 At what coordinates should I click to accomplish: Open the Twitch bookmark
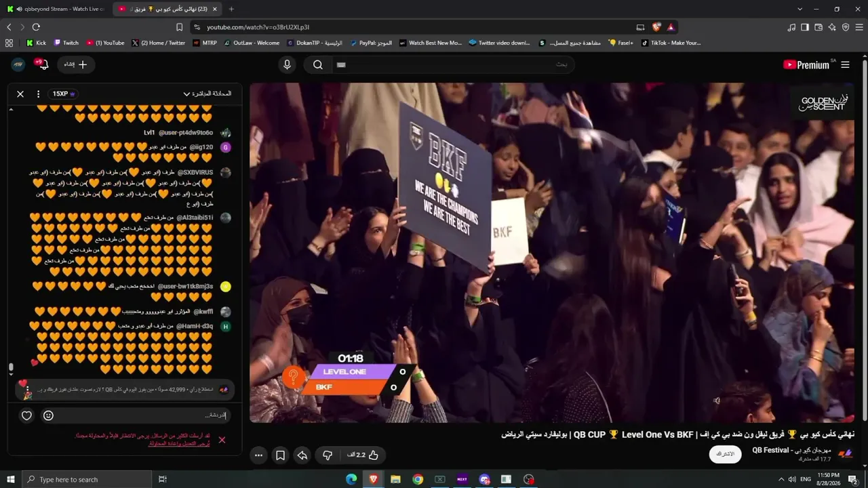(66, 43)
